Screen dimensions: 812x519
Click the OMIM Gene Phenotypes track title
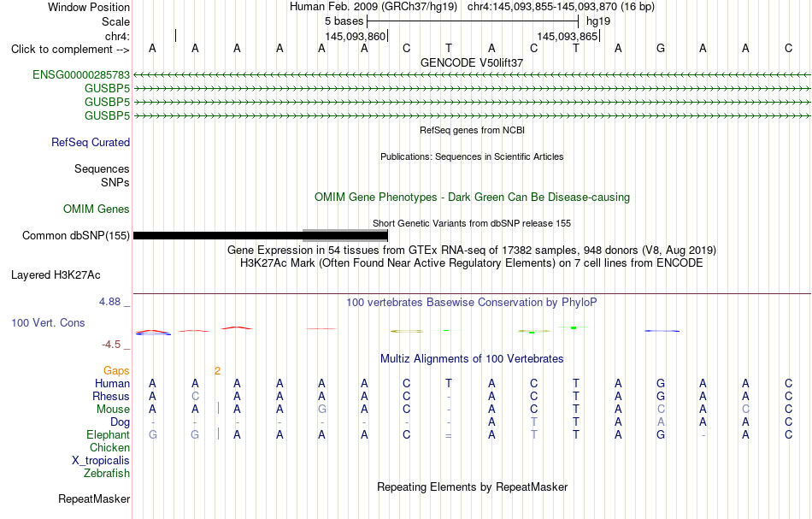click(472, 197)
